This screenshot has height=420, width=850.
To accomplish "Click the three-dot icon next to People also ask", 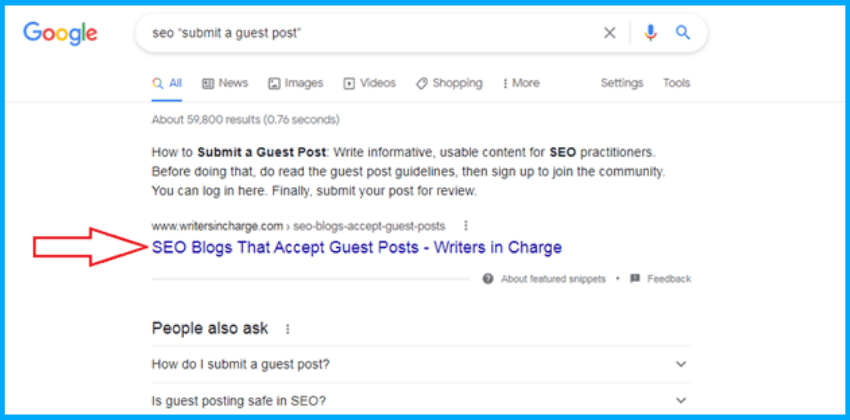I will [289, 329].
